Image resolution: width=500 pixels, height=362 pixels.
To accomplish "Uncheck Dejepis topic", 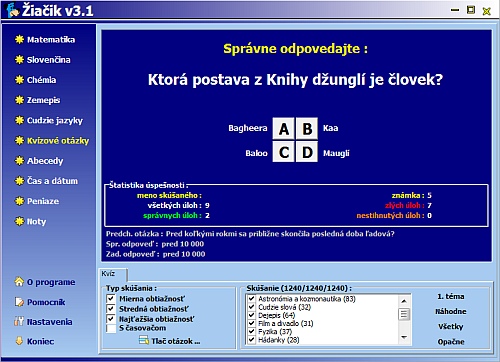I will 252,315.
